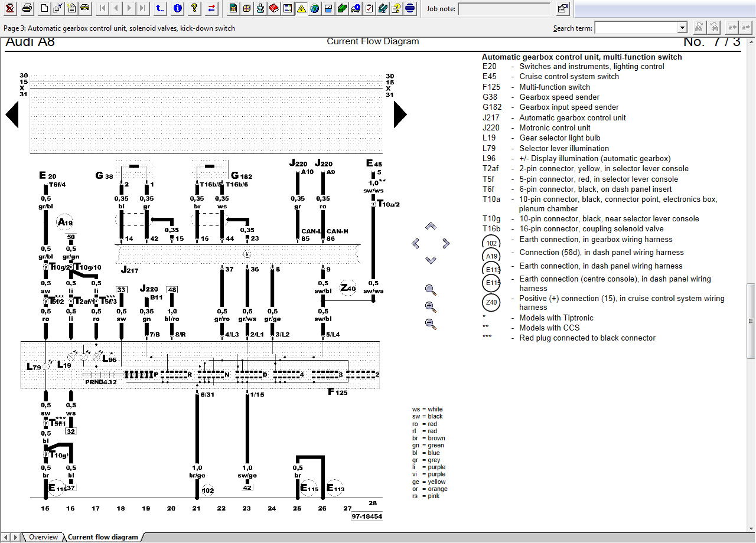The image size is (756, 543).
Task: Click the scrollbar up arrow
Action: pyautogui.click(x=751, y=41)
